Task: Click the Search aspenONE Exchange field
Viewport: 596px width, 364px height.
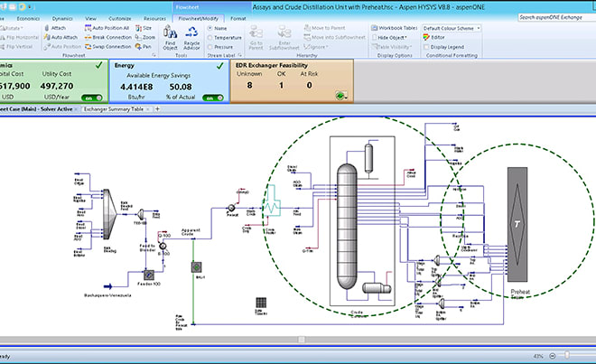Action: [557, 17]
